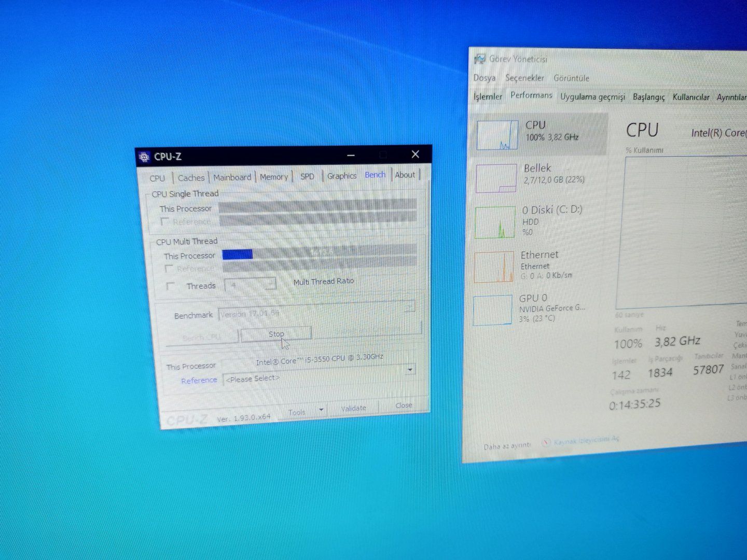Open the Mainboard tab
Screen dimensions: 747x560
pos(232,177)
